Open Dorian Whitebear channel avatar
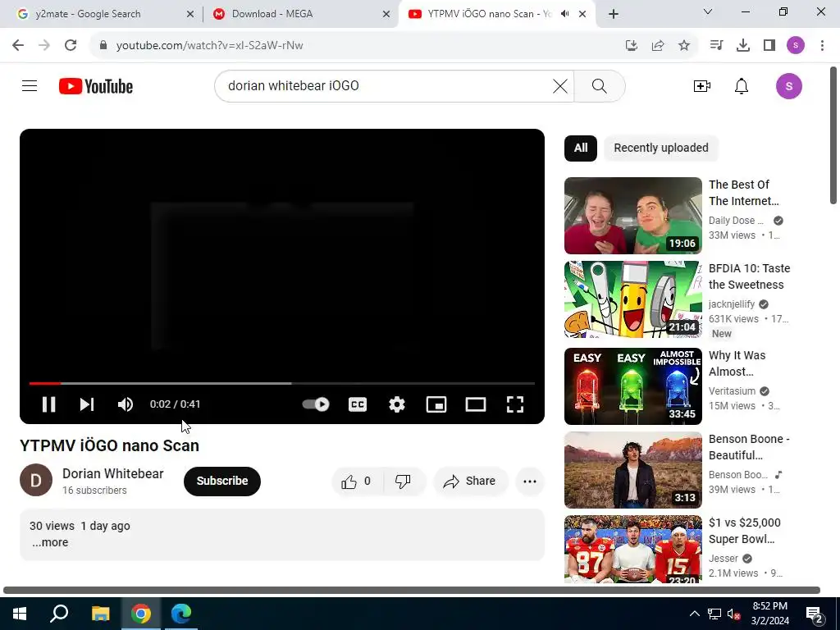840x630 pixels. 36,480
